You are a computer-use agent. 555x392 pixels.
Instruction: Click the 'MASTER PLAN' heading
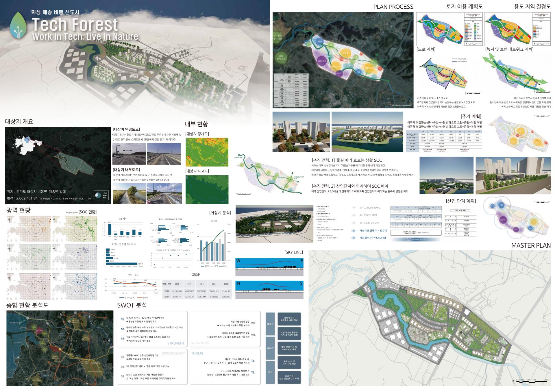(531, 245)
